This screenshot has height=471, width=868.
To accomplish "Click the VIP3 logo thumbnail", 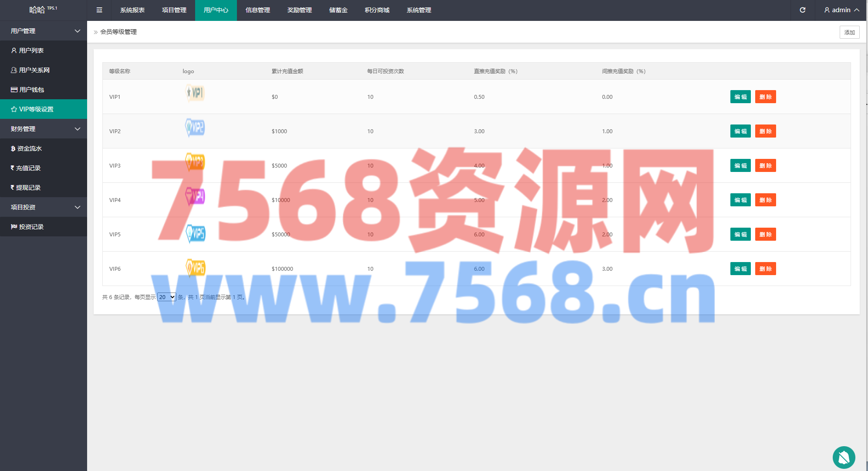I will coord(195,162).
